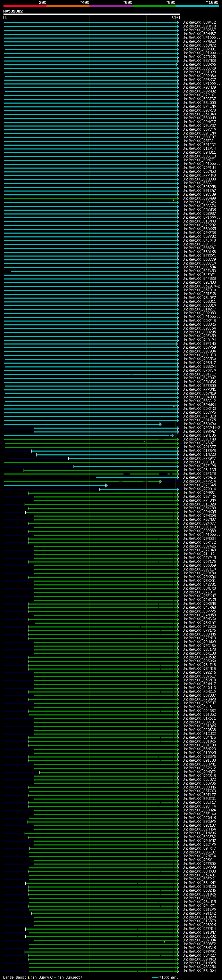Click the orange 40% identity legend bar

click(68, 6)
